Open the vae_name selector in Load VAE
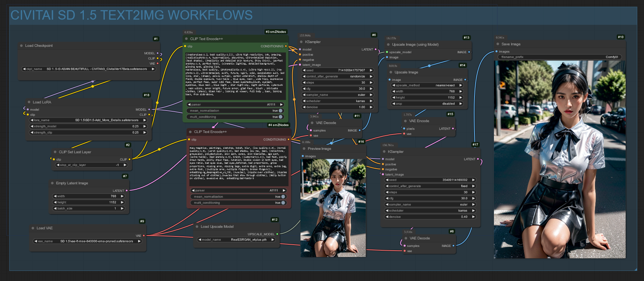Image resolution: width=644 pixels, height=281 pixels. pos(88,241)
